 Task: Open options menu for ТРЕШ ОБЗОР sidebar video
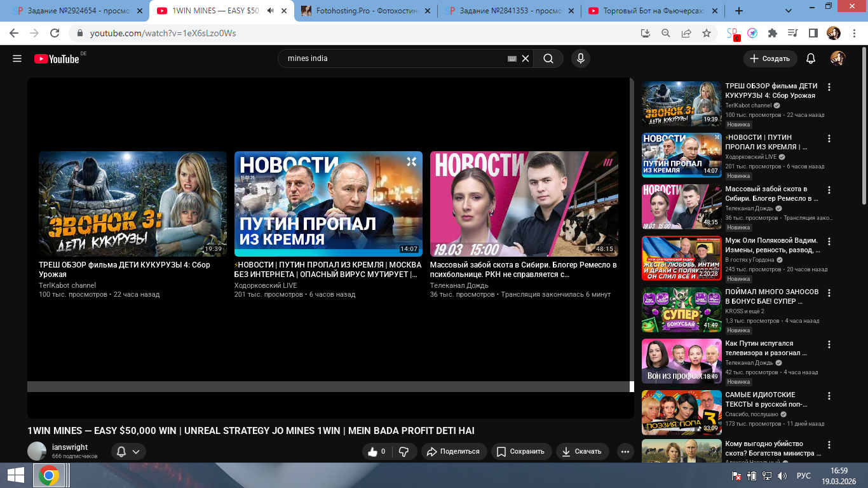829,87
